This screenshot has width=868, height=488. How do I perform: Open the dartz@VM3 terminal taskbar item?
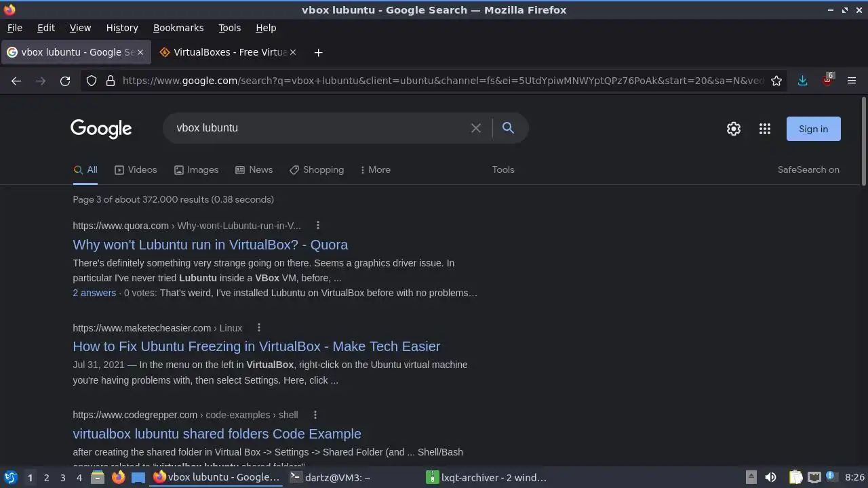coord(353,477)
